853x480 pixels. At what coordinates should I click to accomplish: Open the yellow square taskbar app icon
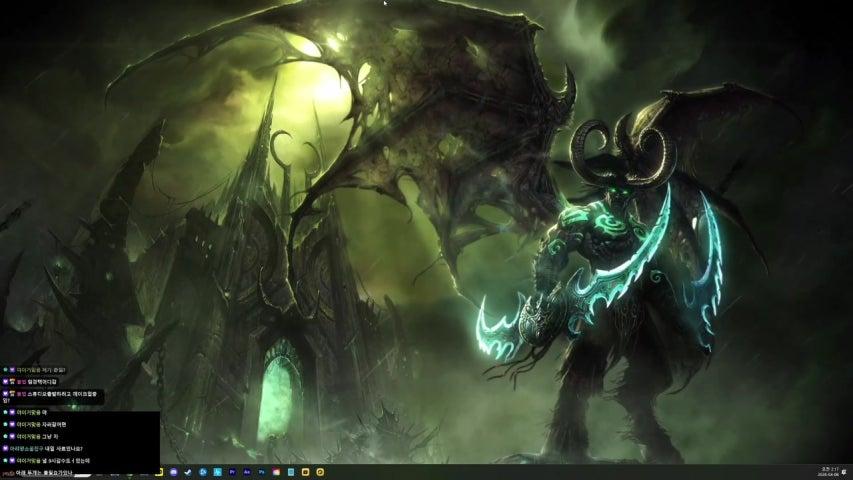pos(305,471)
